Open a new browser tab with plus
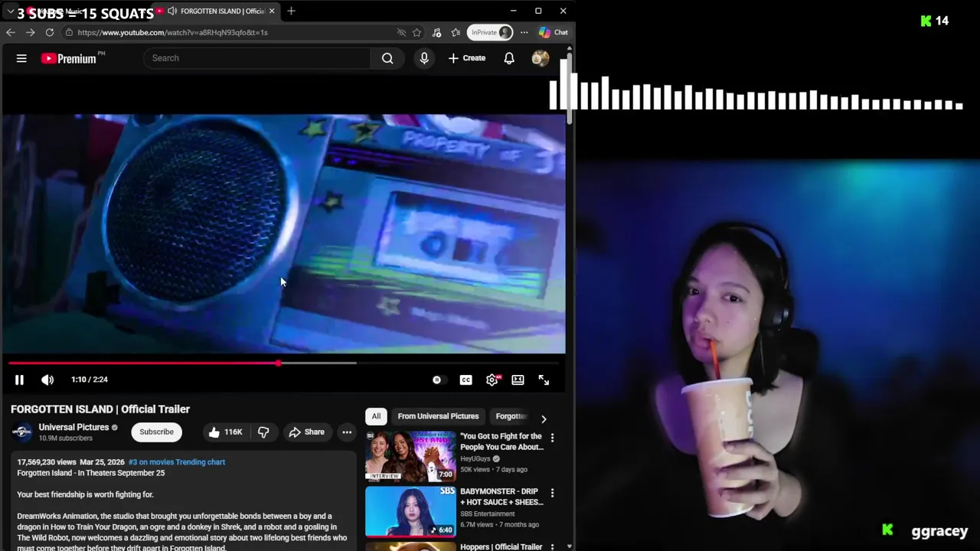This screenshot has width=980, height=551. (x=291, y=11)
